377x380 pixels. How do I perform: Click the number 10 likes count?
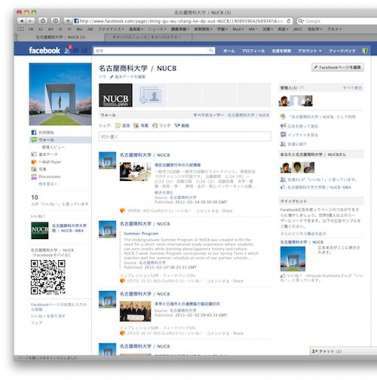click(x=34, y=197)
